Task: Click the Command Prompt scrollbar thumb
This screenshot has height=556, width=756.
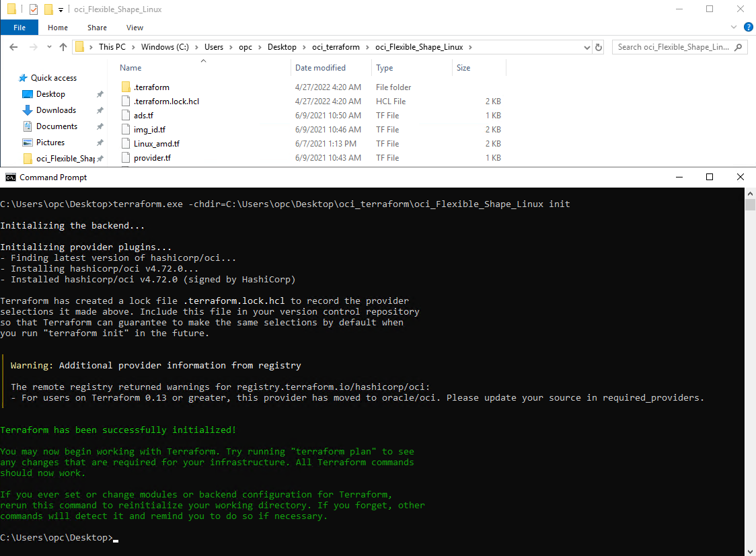Action: click(x=750, y=205)
